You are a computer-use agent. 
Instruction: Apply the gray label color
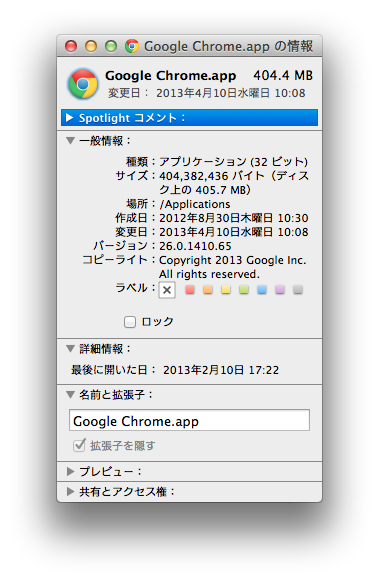[x=298, y=289]
